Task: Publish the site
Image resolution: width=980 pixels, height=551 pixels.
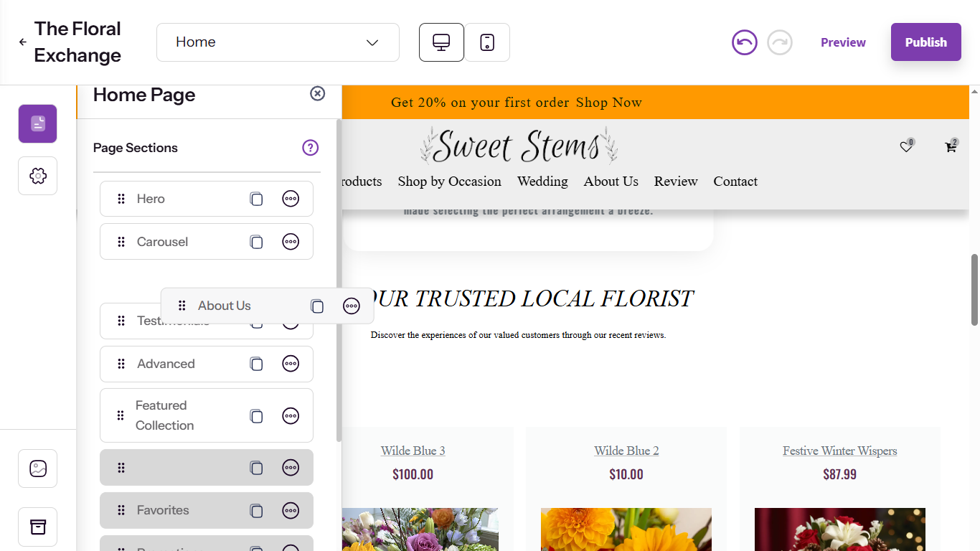Action: 925,42
